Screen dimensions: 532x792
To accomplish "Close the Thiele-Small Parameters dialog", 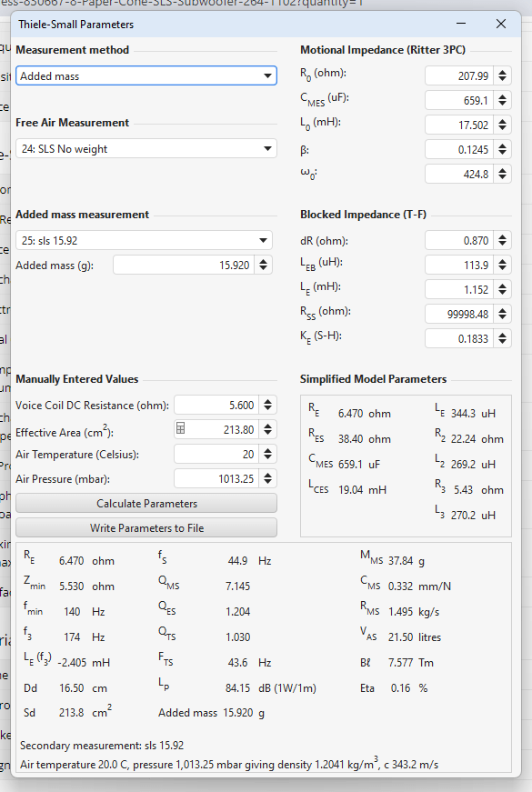I will [x=501, y=24].
